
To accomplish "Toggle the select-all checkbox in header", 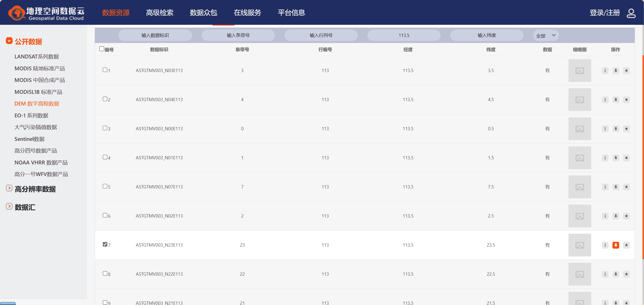I will tap(102, 49).
